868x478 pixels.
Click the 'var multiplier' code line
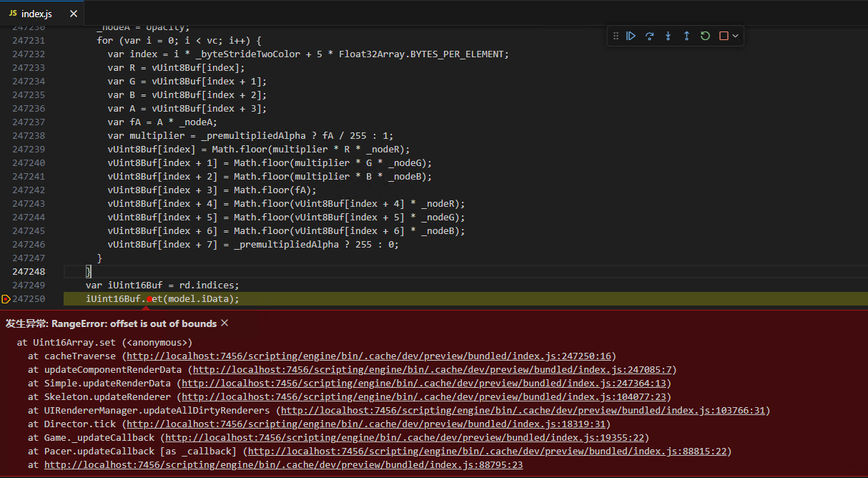[x=250, y=136]
